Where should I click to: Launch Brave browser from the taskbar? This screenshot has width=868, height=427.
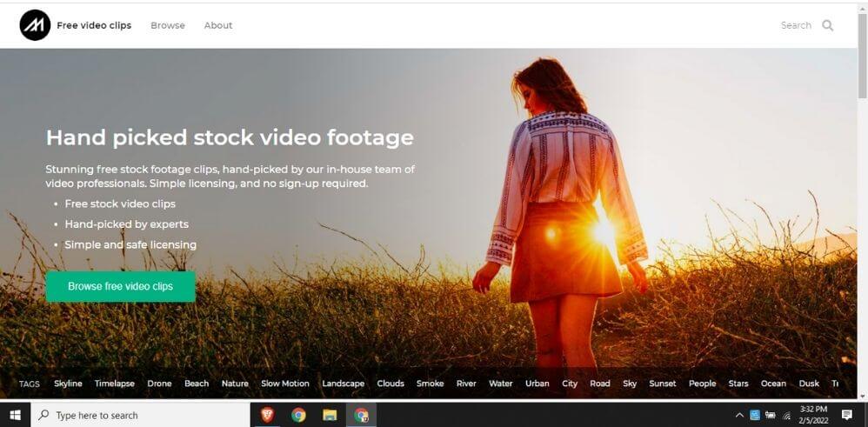(267, 415)
